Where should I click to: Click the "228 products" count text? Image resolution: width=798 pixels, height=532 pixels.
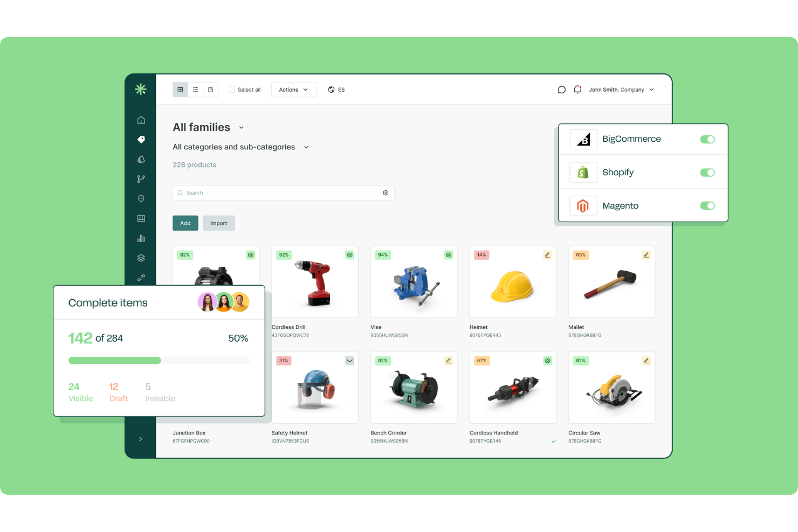[194, 165]
